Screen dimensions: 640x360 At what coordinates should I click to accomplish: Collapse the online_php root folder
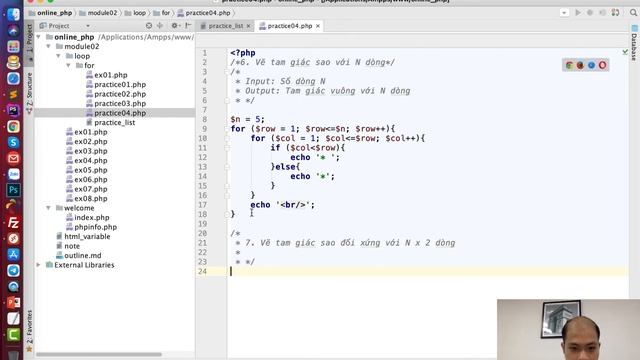coord(39,37)
